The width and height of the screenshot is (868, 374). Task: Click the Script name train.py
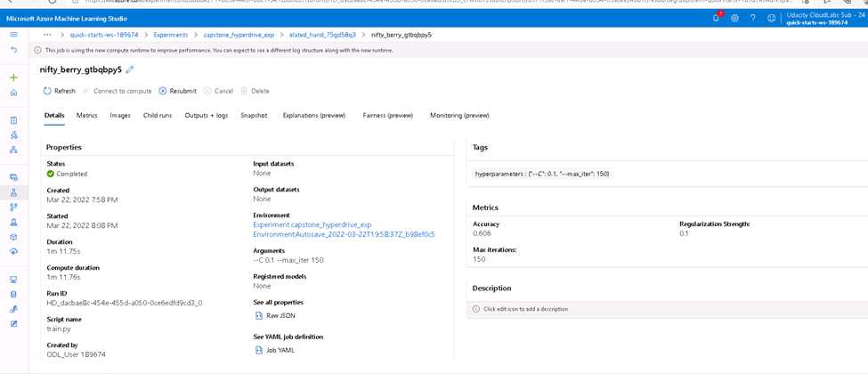pos(58,329)
